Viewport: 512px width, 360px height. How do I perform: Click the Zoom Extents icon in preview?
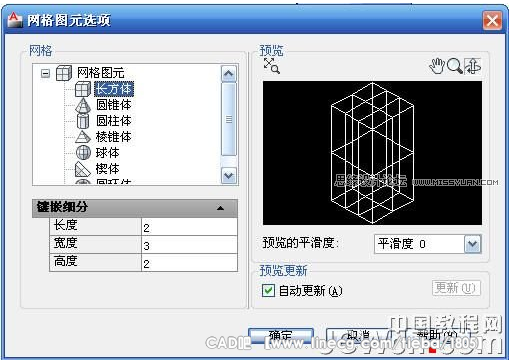tap(272, 66)
